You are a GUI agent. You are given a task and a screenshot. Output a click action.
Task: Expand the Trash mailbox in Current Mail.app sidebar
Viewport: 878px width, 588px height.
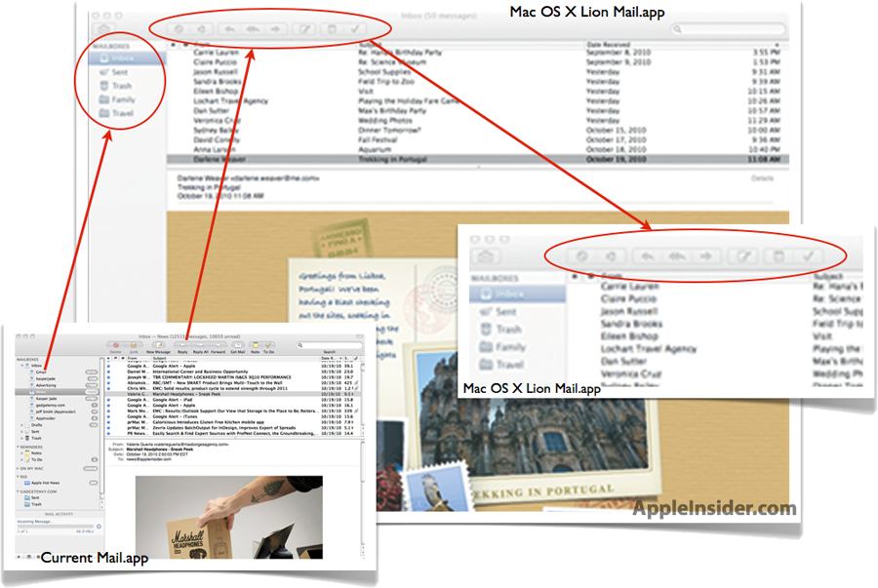(21, 438)
